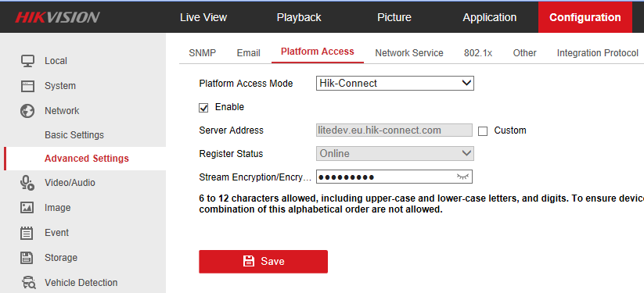Screen dimensions: 644x293
Task: Click the Stream Encryption key field
Action: pos(394,177)
